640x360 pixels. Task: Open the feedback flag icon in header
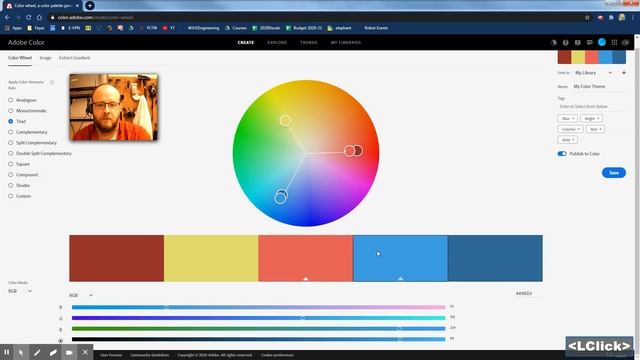(x=578, y=42)
